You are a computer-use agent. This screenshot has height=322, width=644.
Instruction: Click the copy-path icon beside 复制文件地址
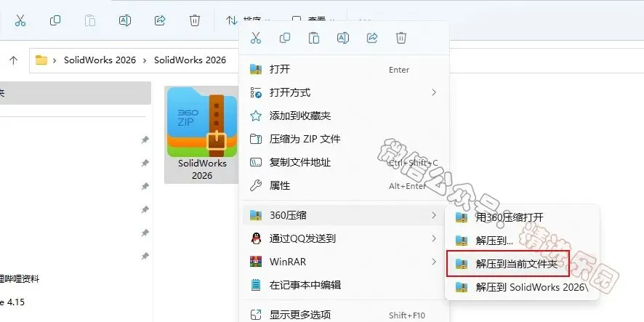click(256, 162)
